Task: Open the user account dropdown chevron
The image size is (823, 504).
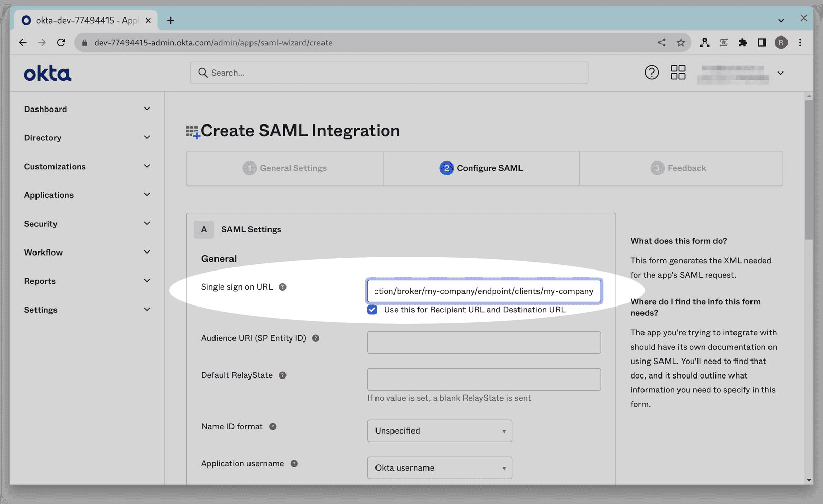Action: 780,73
